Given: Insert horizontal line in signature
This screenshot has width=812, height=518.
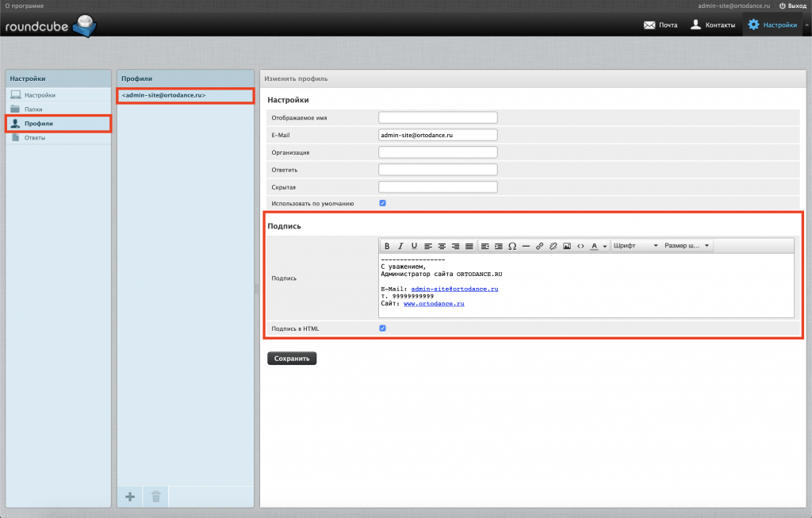Looking at the screenshot, I should point(527,246).
